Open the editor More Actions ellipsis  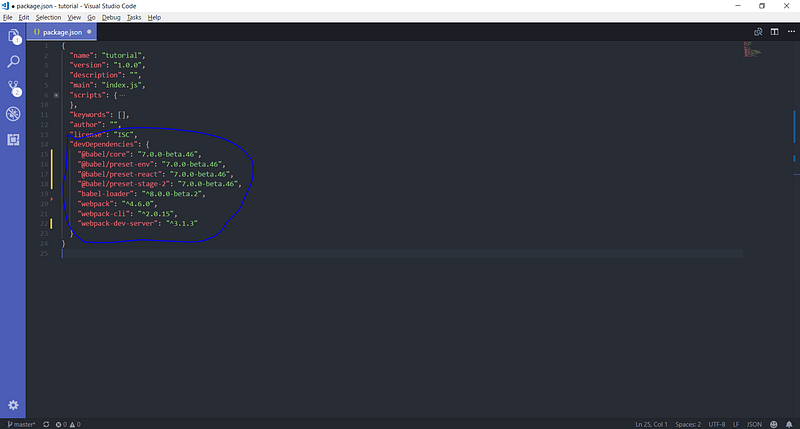(x=791, y=32)
